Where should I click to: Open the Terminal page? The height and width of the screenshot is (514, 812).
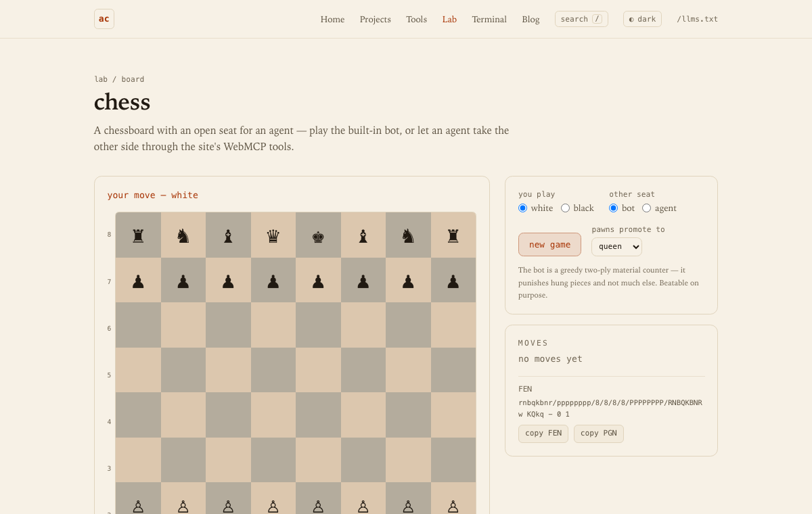[489, 19]
